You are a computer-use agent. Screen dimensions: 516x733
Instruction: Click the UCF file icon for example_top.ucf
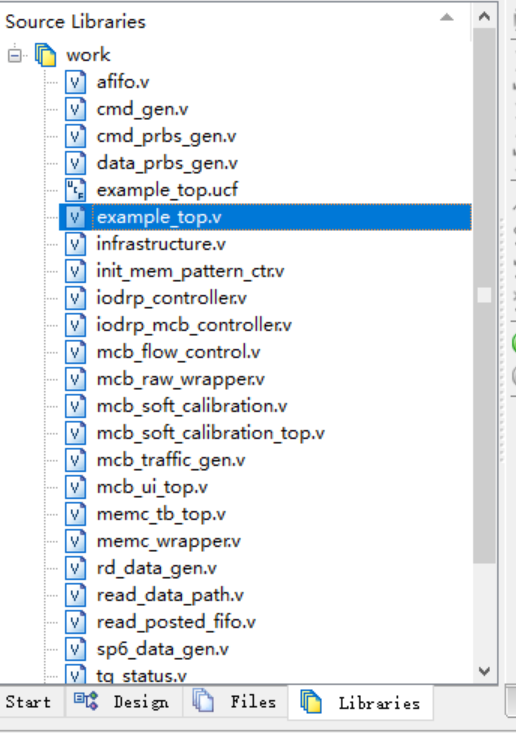pyautogui.click(x=75, y=190)
